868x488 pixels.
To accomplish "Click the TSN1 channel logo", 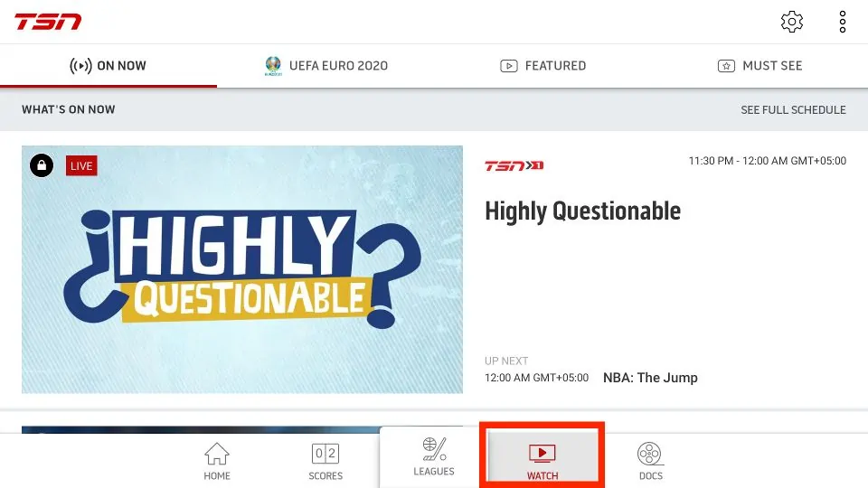I will pyautogui.click(x=514, y=165).
